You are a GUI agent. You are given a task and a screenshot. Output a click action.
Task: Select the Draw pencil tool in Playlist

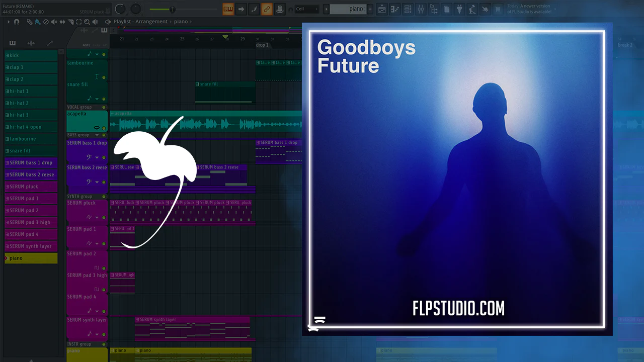pyautogui.click(x=30, y=22)
